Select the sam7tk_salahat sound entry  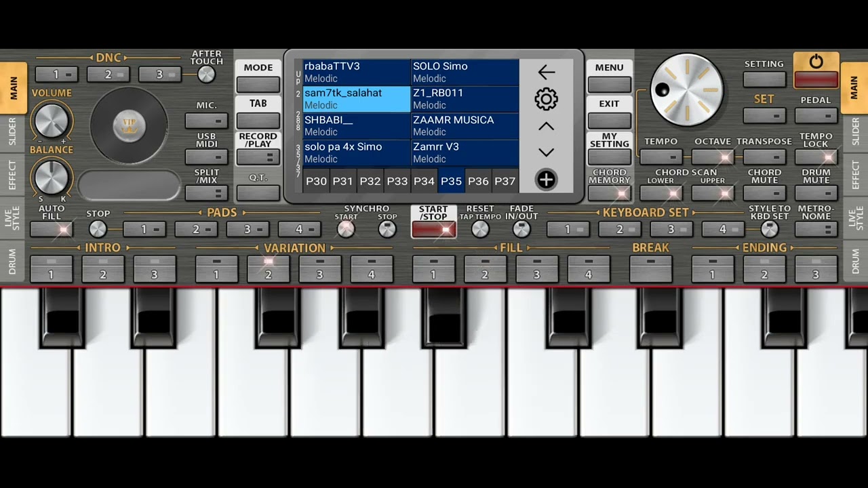coord(357,99)
